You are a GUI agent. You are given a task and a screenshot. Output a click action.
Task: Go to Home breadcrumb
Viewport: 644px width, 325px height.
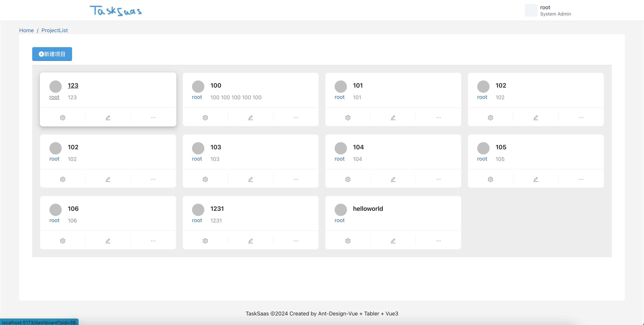click(26, 30)
